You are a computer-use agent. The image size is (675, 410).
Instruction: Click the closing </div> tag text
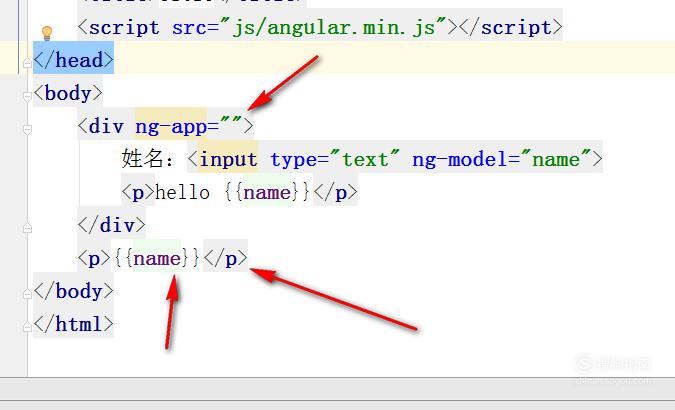[111, 225]
